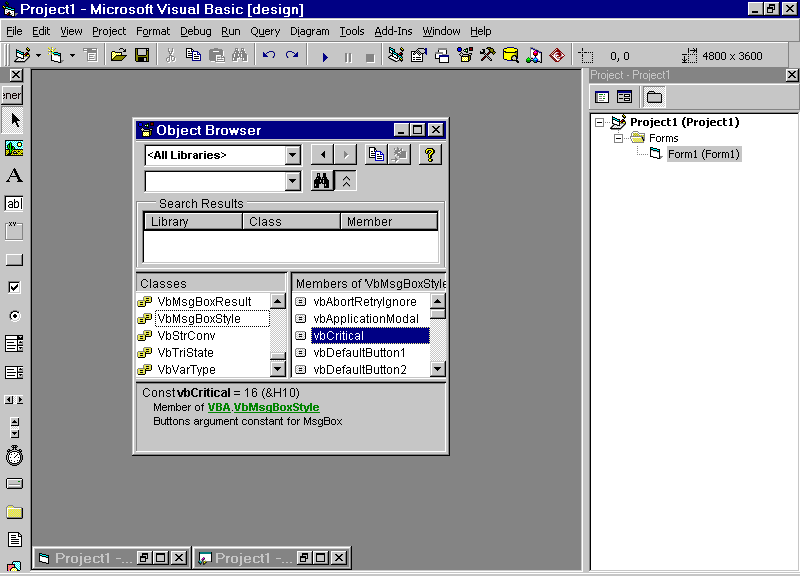
Task: Open the Format menu
Action: 153,31
